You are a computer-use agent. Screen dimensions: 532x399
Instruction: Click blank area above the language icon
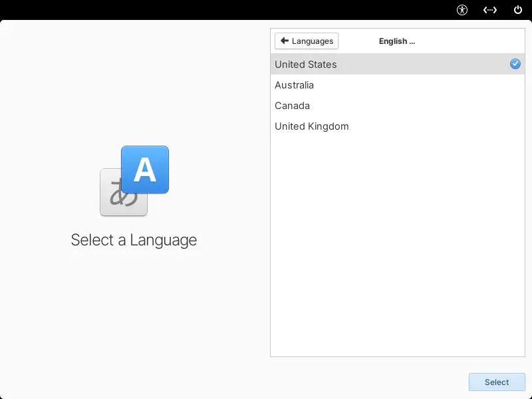point(133,86)
